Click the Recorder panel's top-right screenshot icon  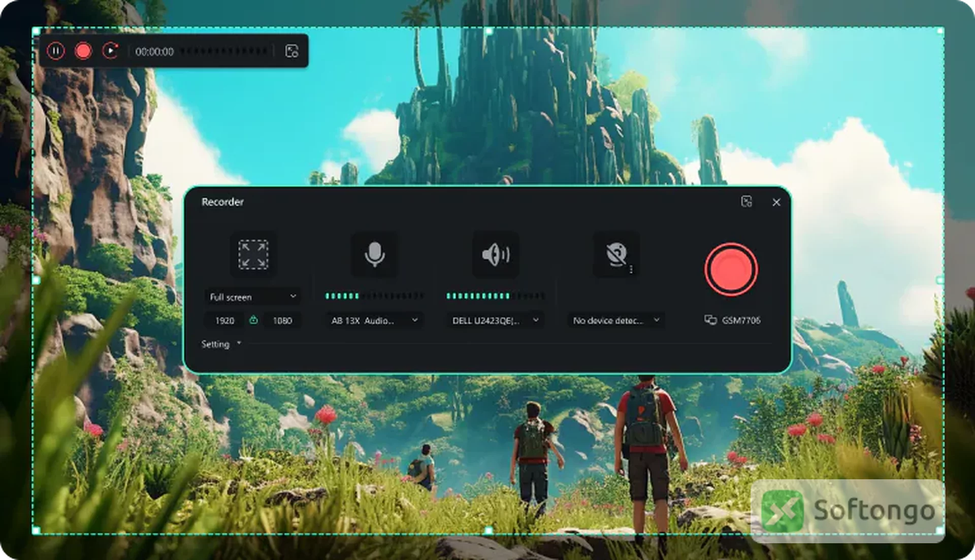click(746, 202)
